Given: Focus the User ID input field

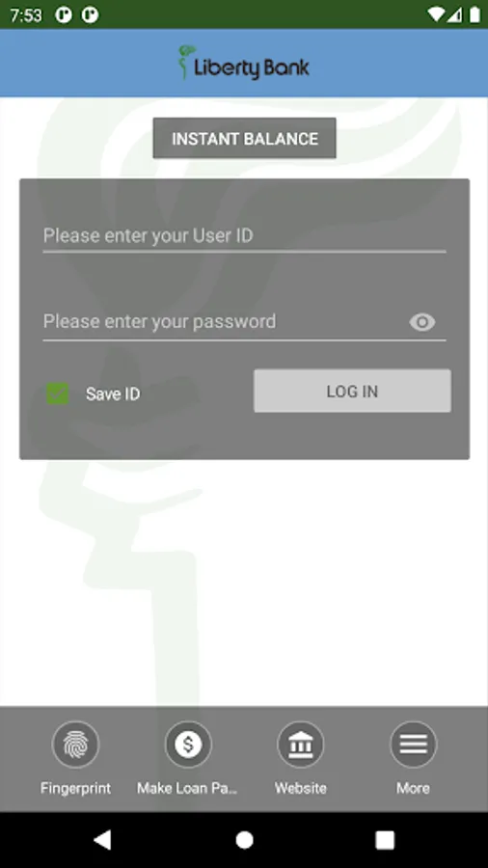Looking at the screenshot, I should pos(245,236).
